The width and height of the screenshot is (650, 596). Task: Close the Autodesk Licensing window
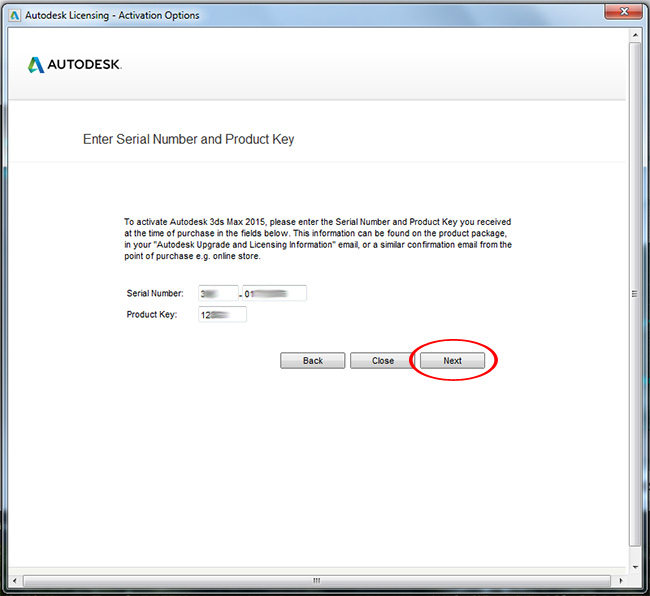(623, 12)
